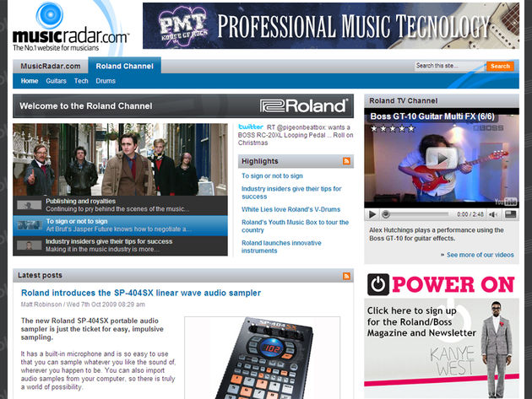
Task: Click the orange Search button
Action: [x=500, y=66]
